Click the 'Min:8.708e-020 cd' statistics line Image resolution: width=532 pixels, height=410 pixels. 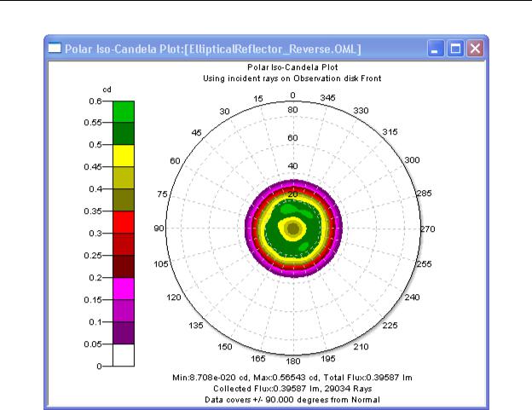pos(292,378)
